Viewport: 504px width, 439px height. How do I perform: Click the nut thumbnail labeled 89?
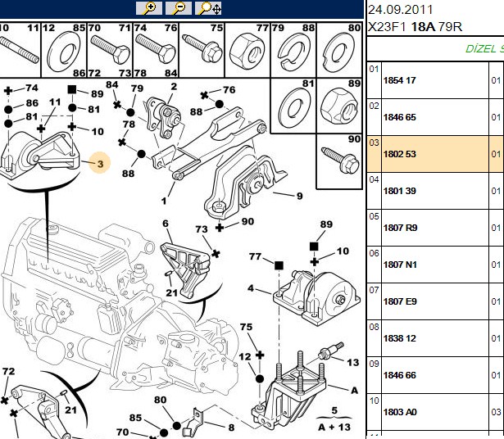tap(339, 106)
